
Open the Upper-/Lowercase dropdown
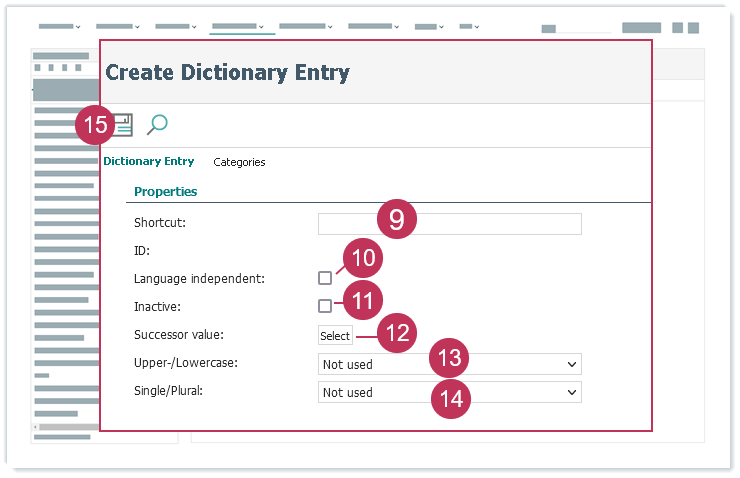[x=449, y=364]
